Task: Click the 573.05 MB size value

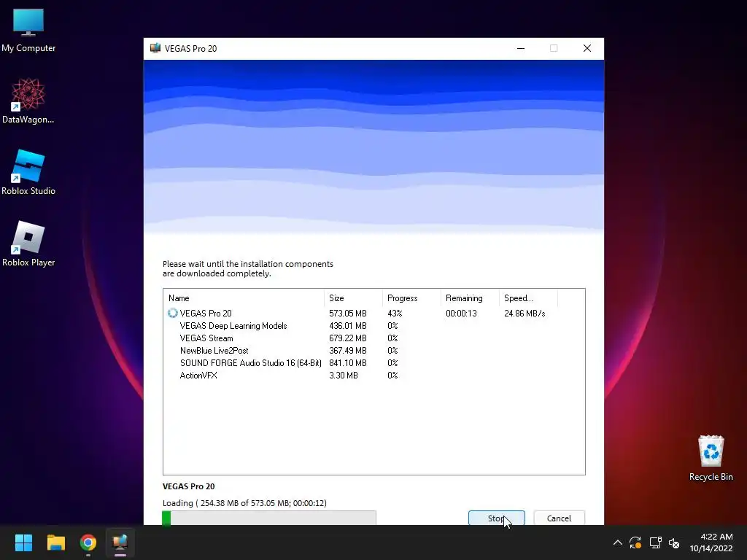Action: (x=348, y=314)
